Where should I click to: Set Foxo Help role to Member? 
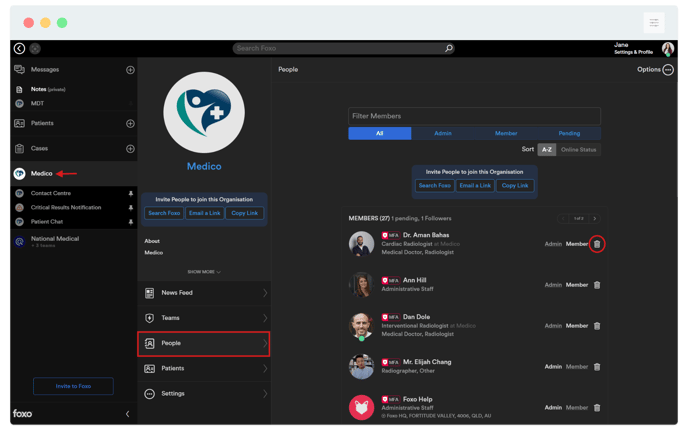[x=577, y=408]
